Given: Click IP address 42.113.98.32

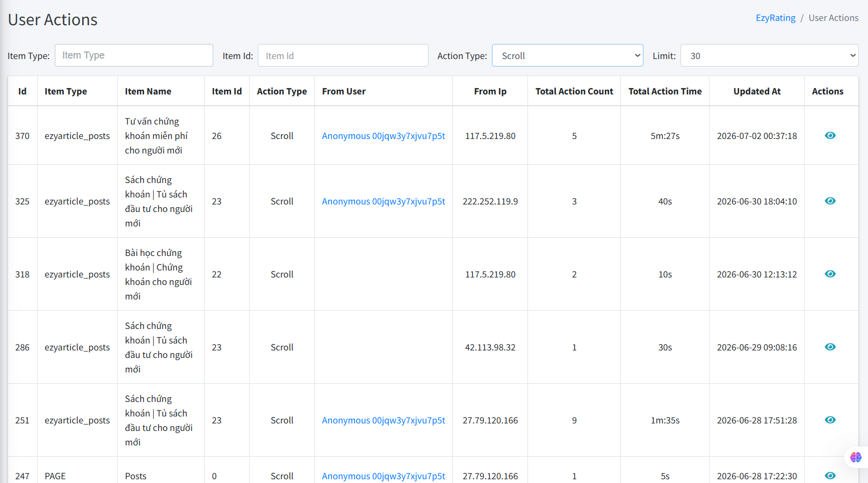Looking at the screenshot, I should click(490, 347).
